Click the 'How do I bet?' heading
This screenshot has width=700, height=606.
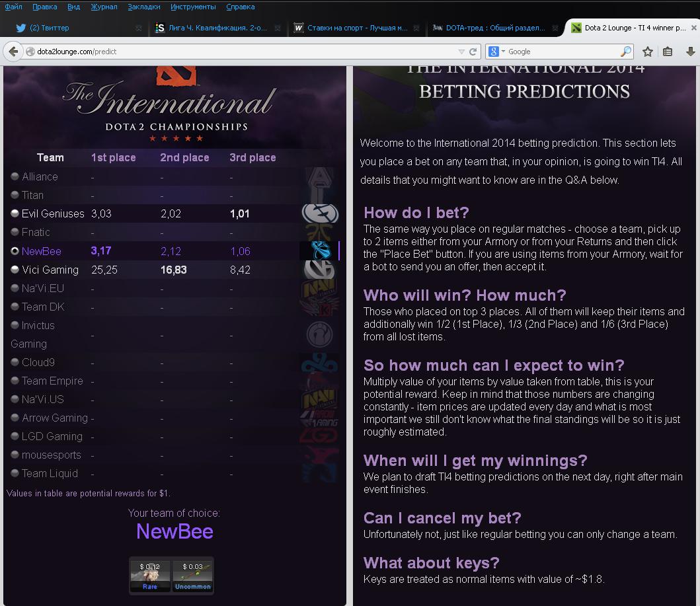pos(416,213)
